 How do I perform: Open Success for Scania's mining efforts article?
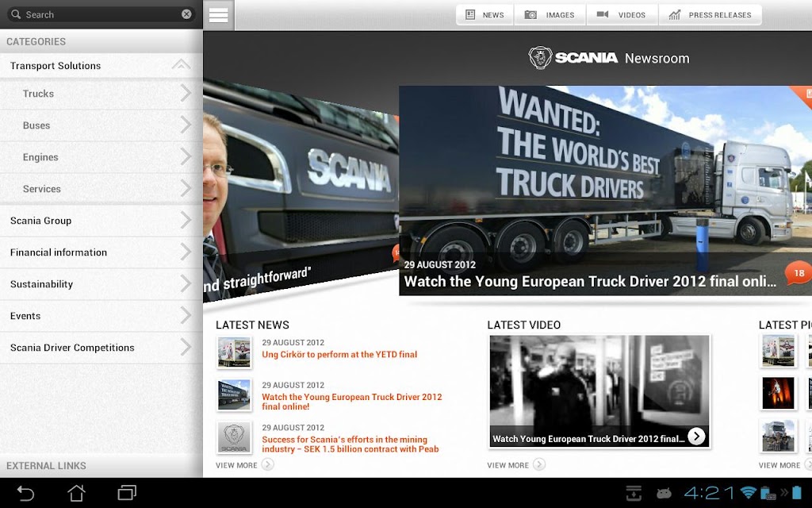point(350,444)
